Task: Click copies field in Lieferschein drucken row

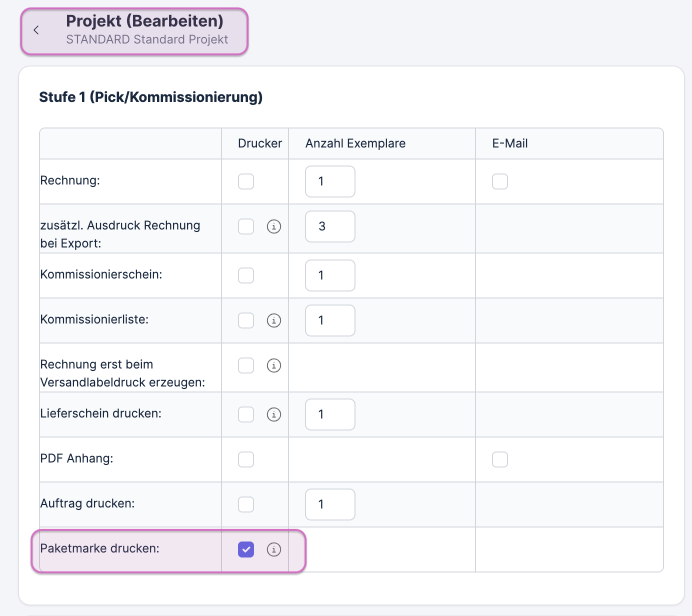Action: point(330,414)
